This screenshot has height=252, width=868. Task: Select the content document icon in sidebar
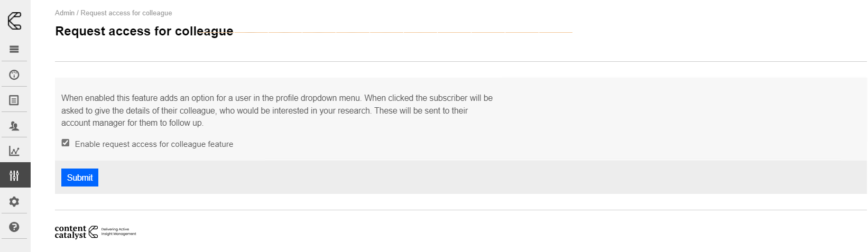(x=14, y=100)
